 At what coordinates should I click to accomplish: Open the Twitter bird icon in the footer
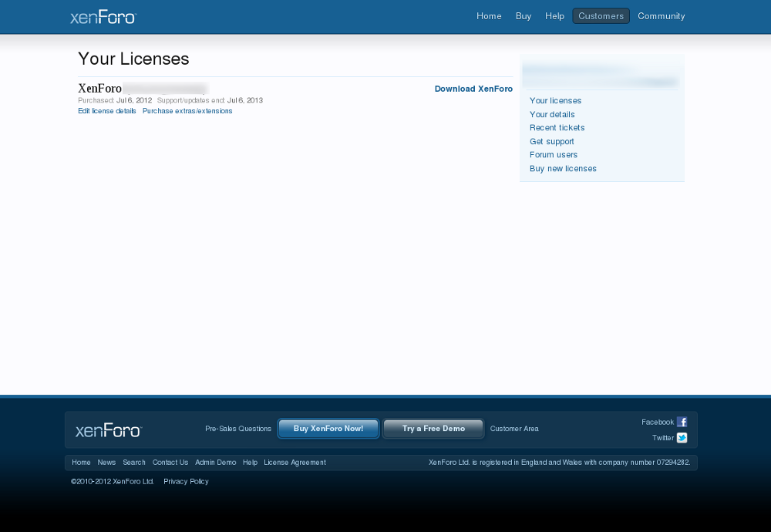682,438
